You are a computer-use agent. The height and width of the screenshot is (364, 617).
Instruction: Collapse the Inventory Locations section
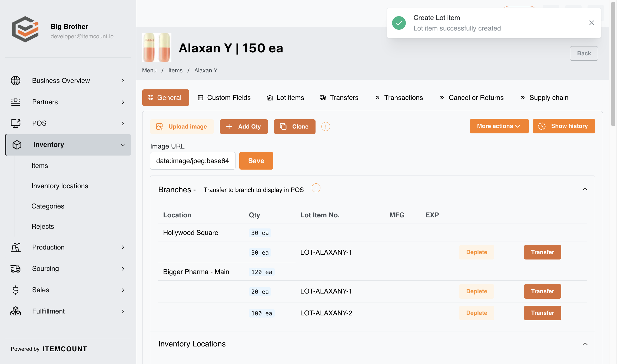tap(585, 344)
